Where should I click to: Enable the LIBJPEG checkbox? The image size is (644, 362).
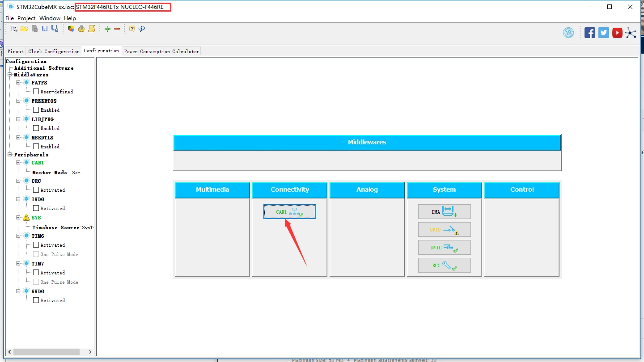tap(36, 128)
